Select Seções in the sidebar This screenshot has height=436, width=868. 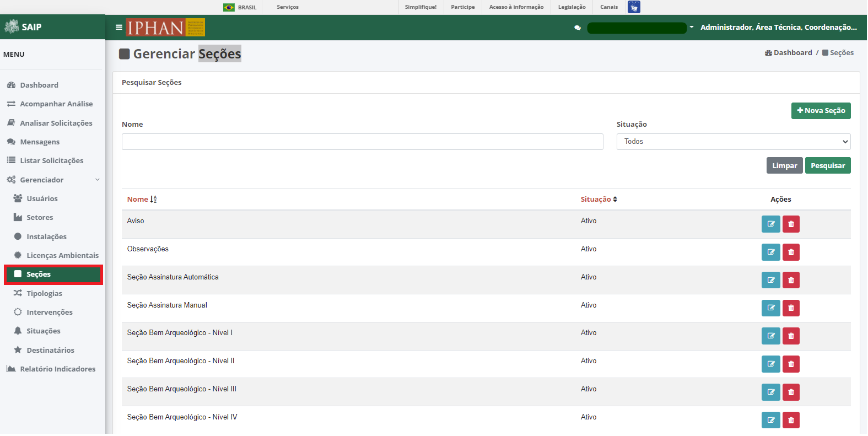point(53,274)
